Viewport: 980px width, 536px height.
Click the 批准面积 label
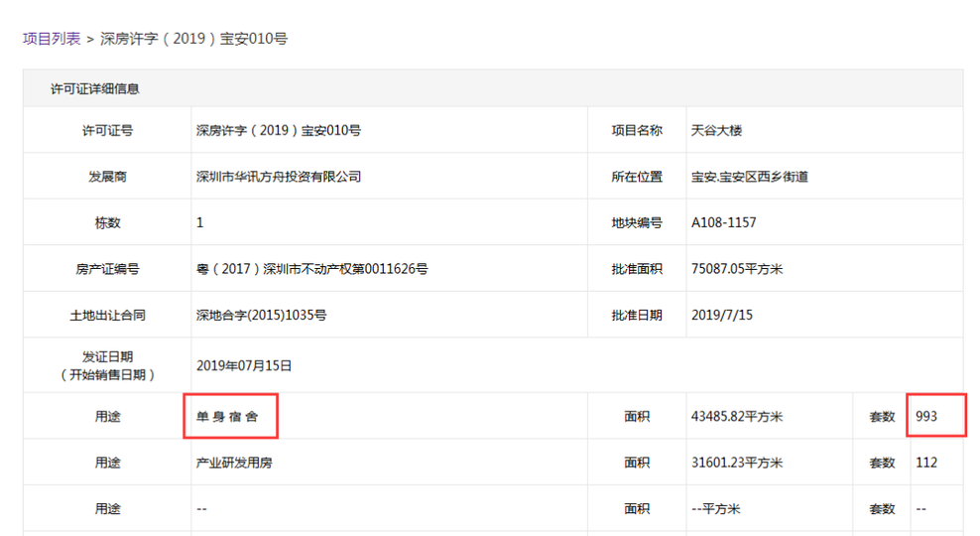click(x=637, y=269)
